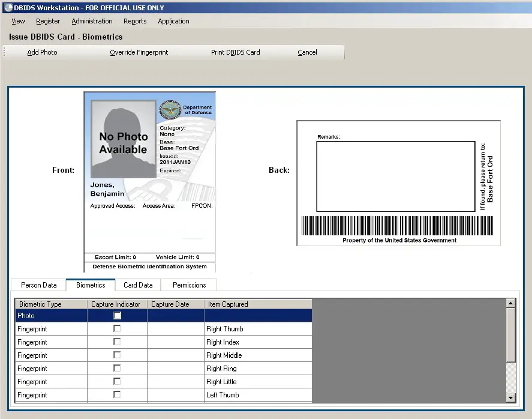This screenshot has width=532, height=419.
Task: Switch to the Card Data tab
Action: [x=138, y=285]
